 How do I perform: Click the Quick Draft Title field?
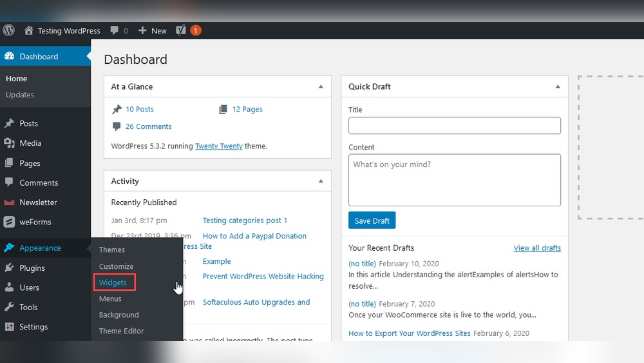tap(455, 125)
